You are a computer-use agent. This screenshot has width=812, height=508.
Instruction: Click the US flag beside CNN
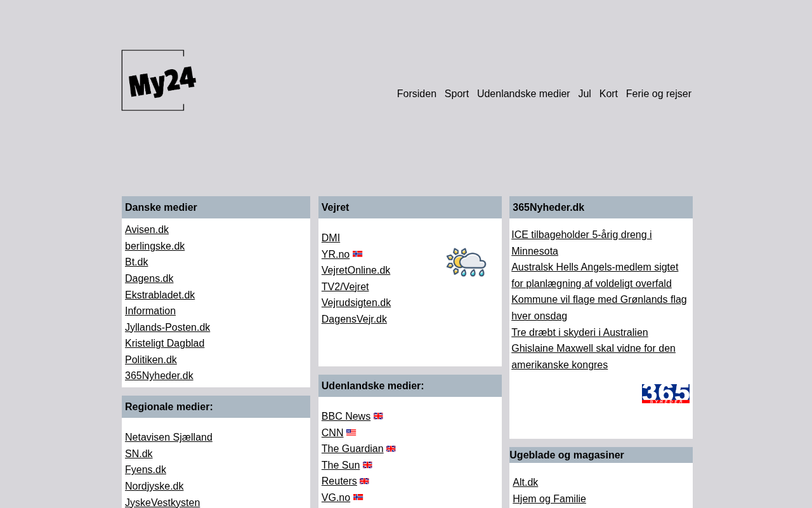point(351,432)
